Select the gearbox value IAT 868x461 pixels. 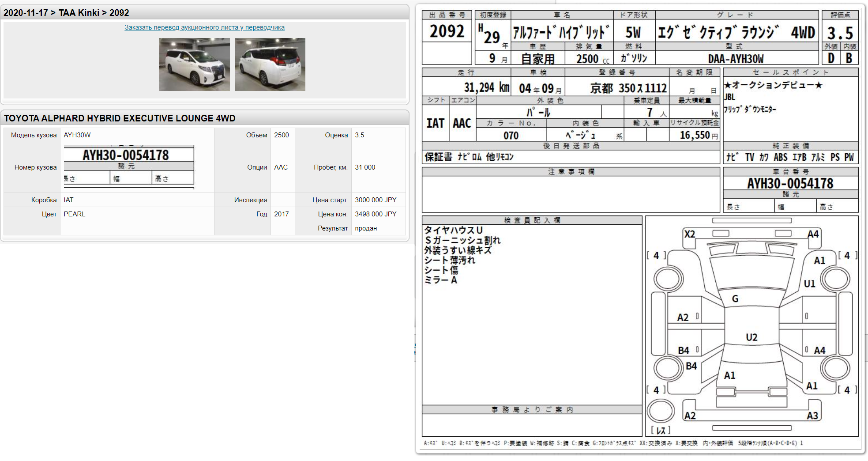(x=68, y=200)
